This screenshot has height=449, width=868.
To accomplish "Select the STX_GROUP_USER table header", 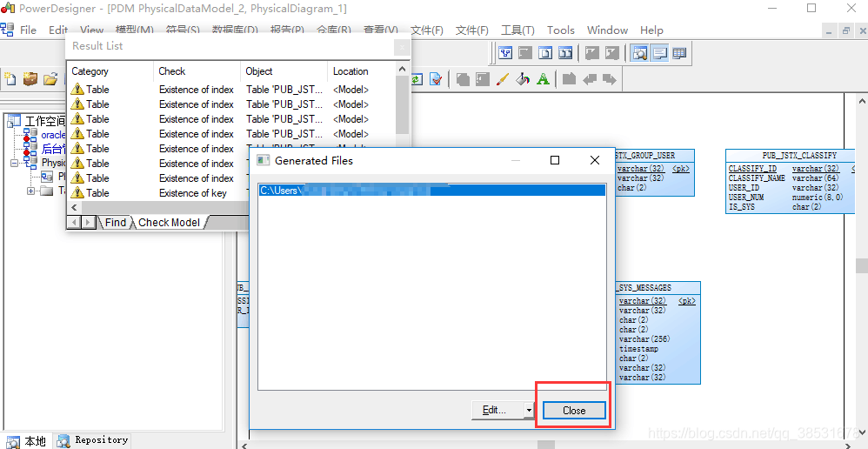I will click(x=655, y=156).
